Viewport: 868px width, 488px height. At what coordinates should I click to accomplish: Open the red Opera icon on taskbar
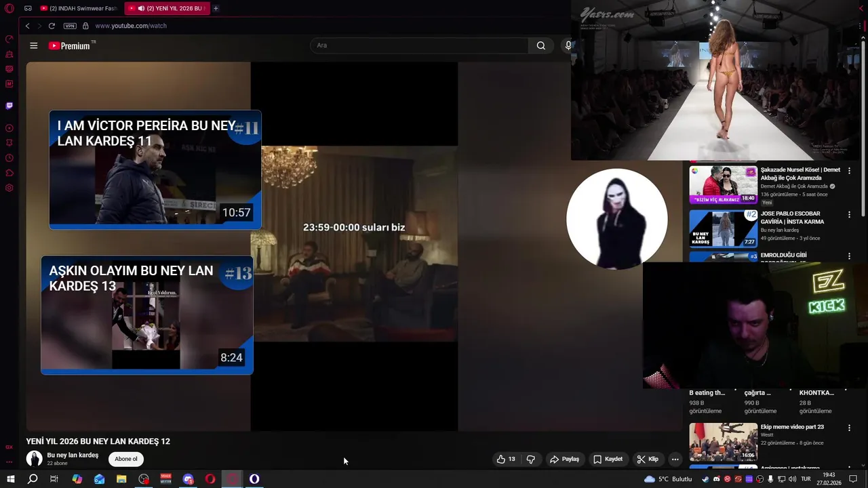[210, 479]
